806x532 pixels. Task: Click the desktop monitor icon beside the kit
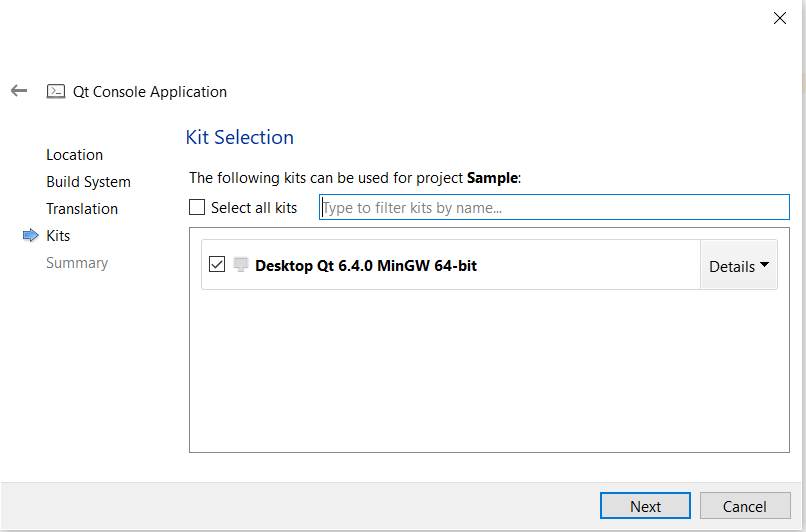point(240,265)
